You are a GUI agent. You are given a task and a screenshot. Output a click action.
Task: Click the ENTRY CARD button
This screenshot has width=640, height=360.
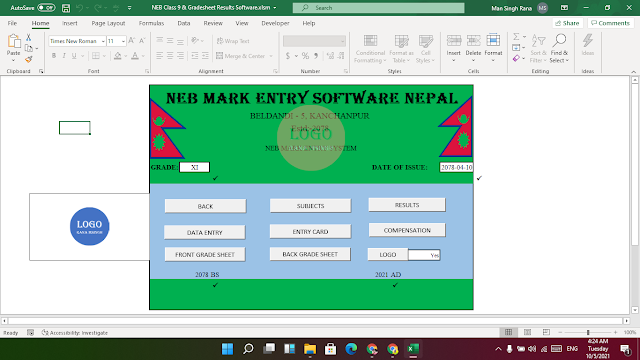pyautogui.click(x=310, y=231)
